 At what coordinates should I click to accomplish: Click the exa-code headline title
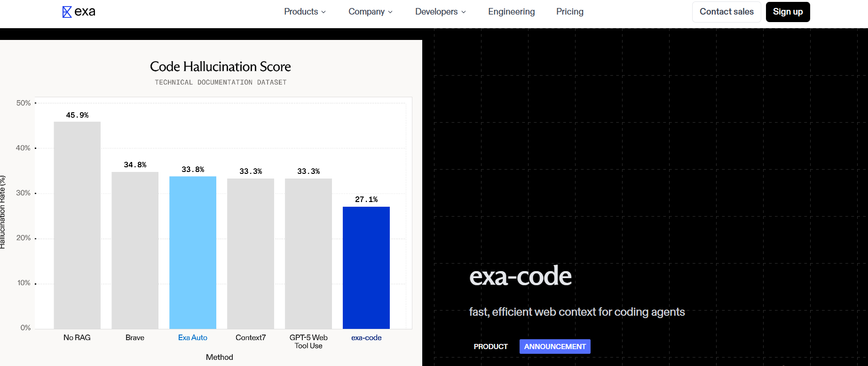(520, 276)
